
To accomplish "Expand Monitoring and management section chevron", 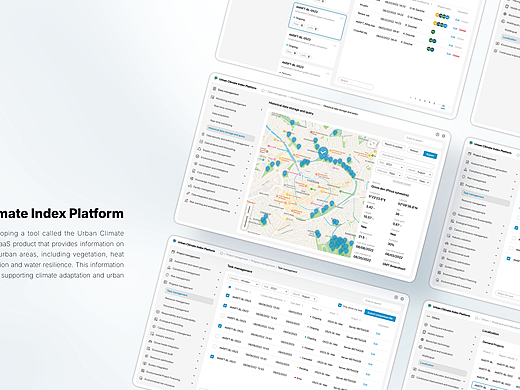I will click(261, 110).
